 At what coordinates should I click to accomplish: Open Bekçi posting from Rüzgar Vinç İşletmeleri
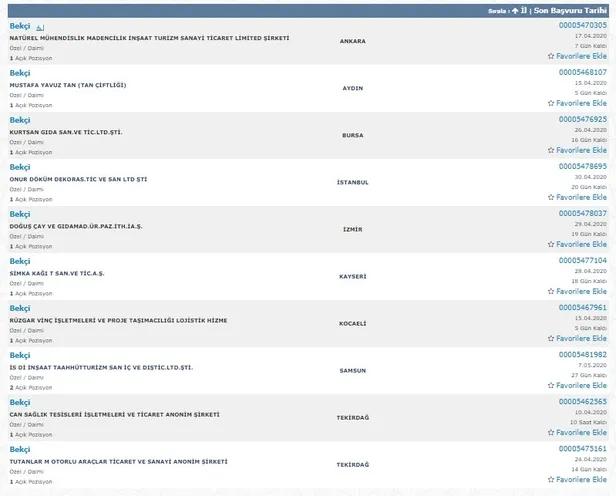(20, 308)
